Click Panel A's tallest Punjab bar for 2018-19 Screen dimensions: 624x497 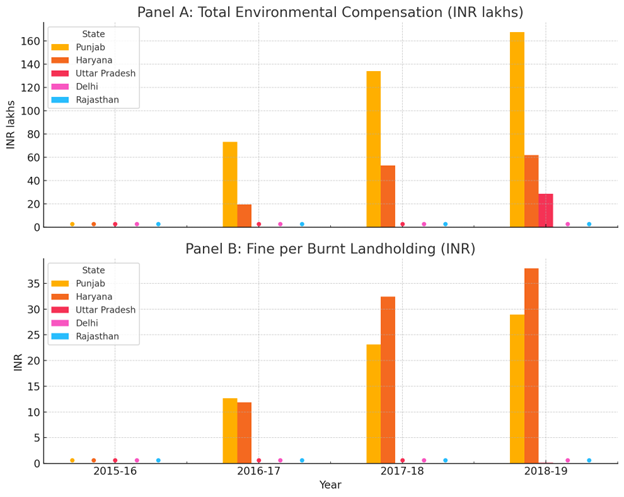click(517, 130)
